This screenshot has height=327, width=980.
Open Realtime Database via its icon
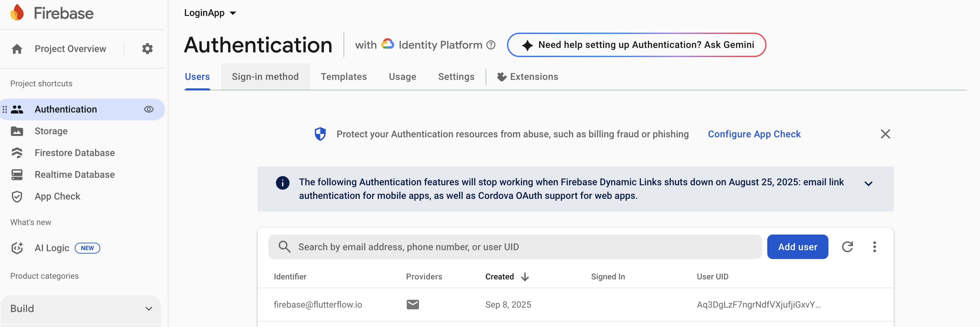pyautogui.click(x=17, y=175)
